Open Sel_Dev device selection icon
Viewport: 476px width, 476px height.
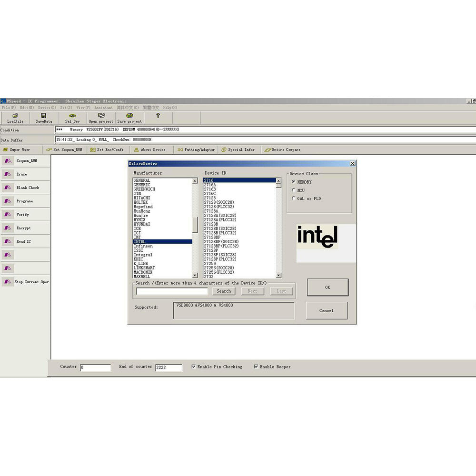coord(72,116)
